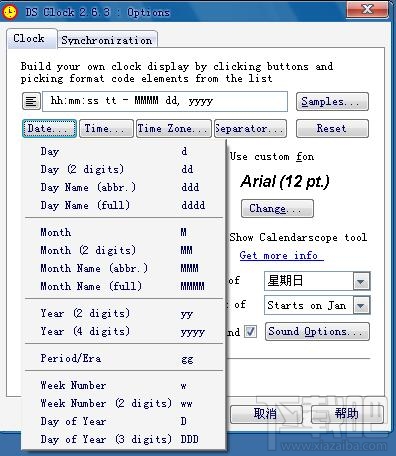Close the Options window
Viewport: 396px width, 456px height.
[367, 9]
